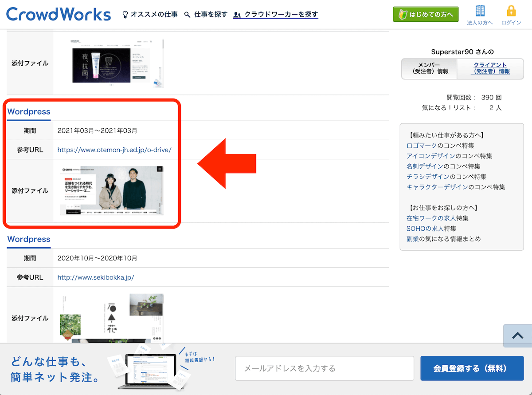
Task: Select the メンバー（受注者）情報 tab
Action: (x=429, y=68)
